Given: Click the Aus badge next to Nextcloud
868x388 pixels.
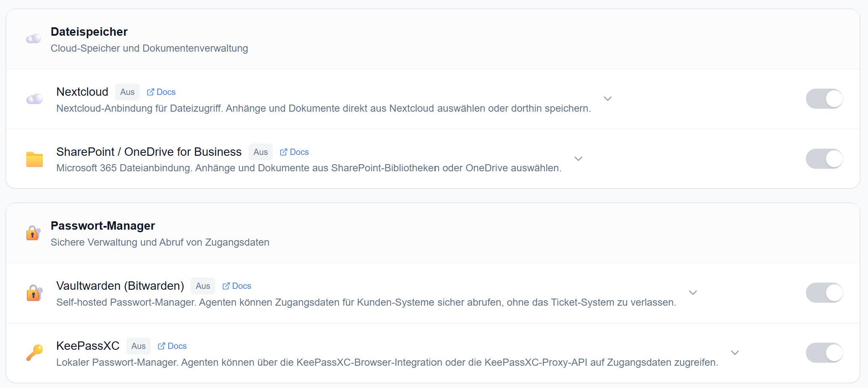Looking at the screenshot, I should click(127, 92).
